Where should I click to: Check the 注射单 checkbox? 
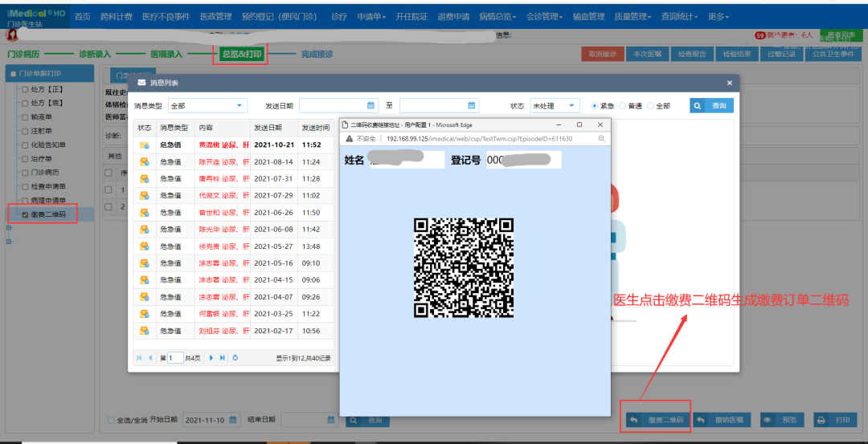click(25, 131)
